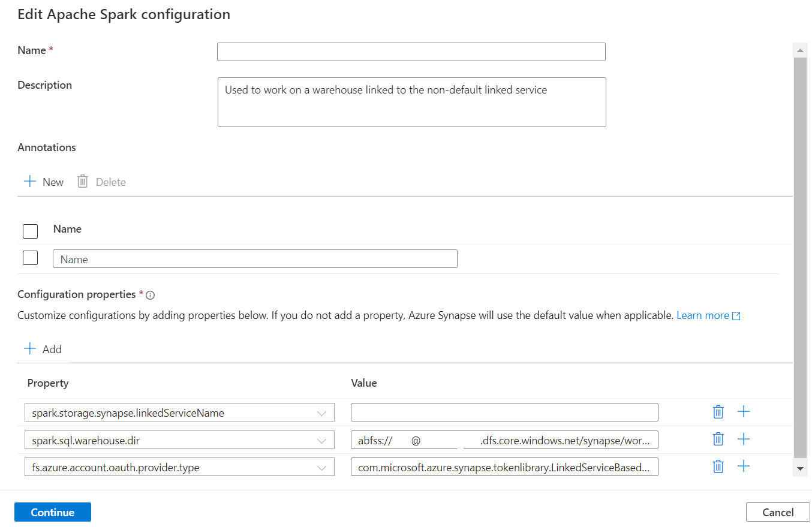812x527 pixels.
Task: Click the plus icon next to spark.sql.warehouse.dir
Action: 744,439
